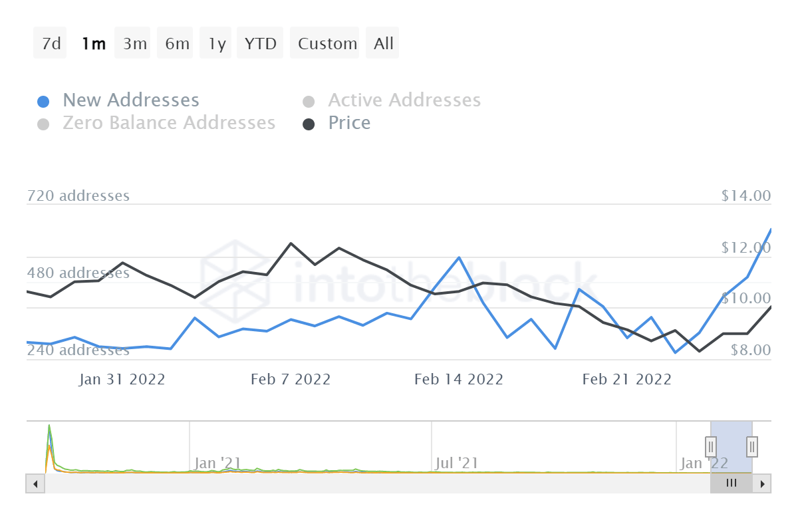This screenshot has width=798, height=532.
Task: Toggle the Active Addresses gray legend dot
Action: (x=308, y=102)
